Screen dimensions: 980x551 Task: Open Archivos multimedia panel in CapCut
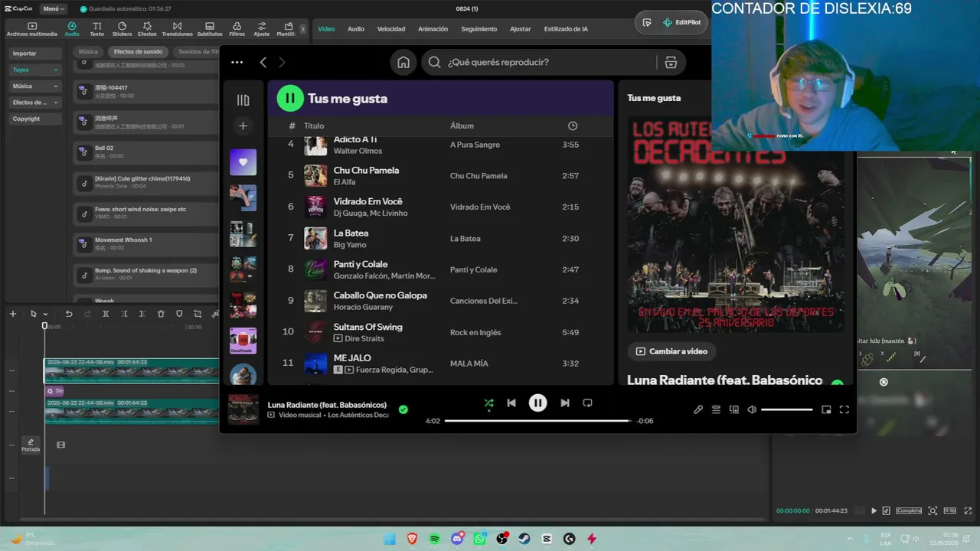coord(31,29)
